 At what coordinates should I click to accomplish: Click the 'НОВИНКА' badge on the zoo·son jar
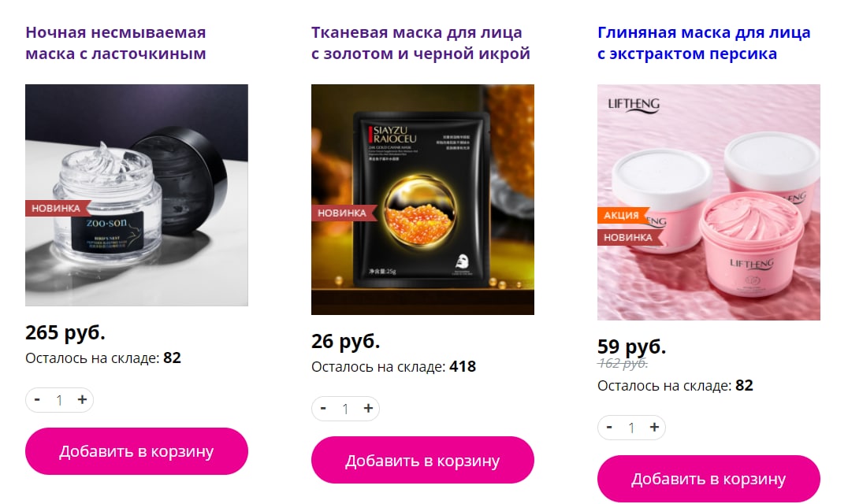(57, 208)
